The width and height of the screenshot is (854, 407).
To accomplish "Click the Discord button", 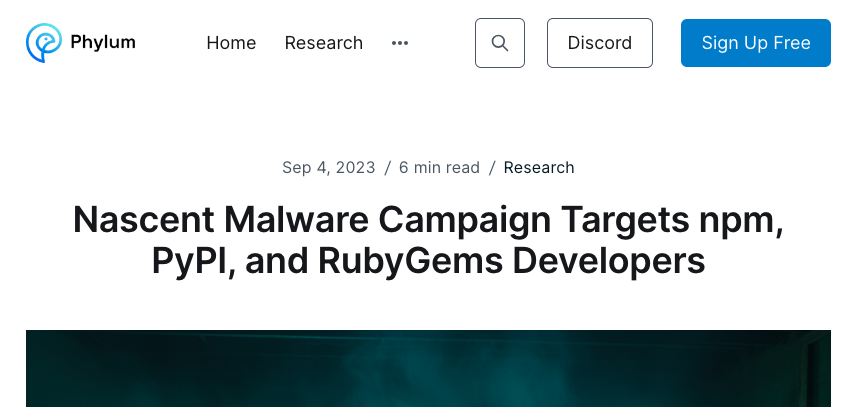I will [599, 43].
